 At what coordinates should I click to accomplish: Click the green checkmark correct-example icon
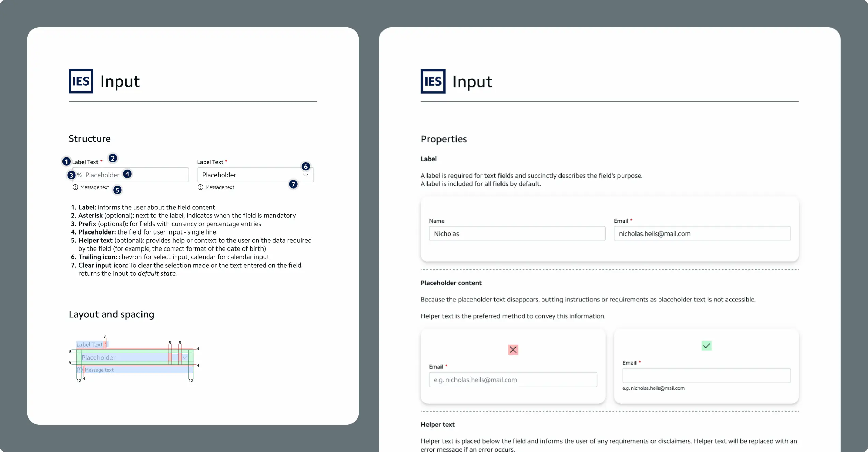706,346
